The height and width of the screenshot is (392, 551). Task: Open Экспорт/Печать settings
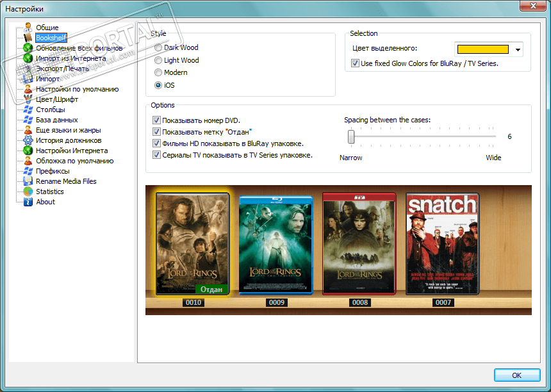click(62, 69)
